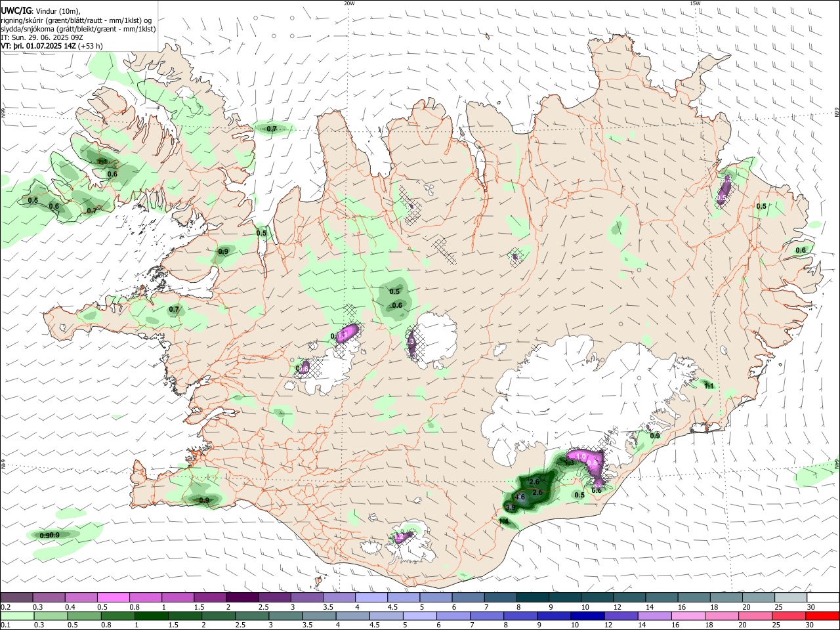The image size is (840, 630).
Task: Click the '0.7' value off the north coast
Action: (x=272, y=129)
